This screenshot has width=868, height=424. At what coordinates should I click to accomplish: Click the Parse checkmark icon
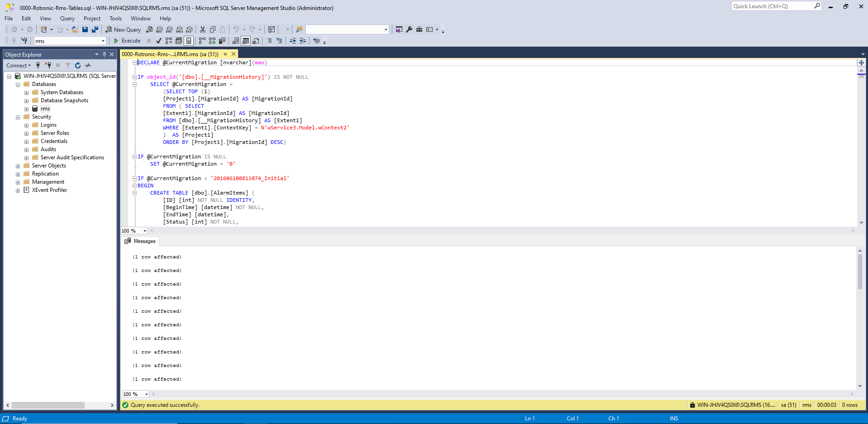point(158,41)
